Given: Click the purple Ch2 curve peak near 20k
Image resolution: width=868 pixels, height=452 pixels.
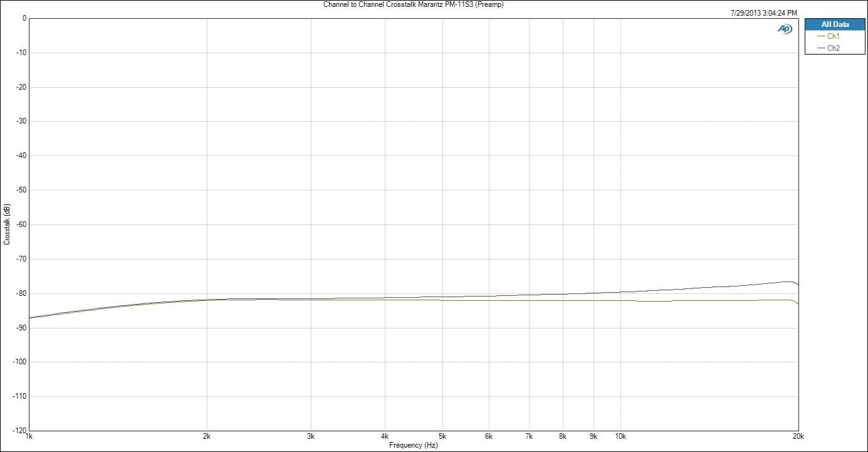Looking at the screenshot, I should [788, 281].
